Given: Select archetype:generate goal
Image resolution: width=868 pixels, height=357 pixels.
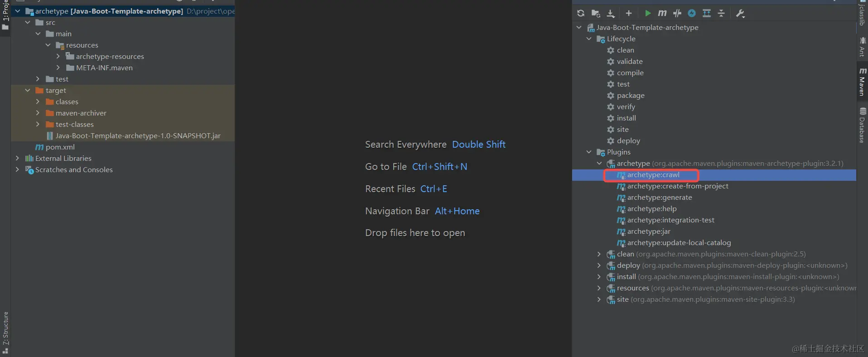Looking at the screenshot, I should pos(660,198).
